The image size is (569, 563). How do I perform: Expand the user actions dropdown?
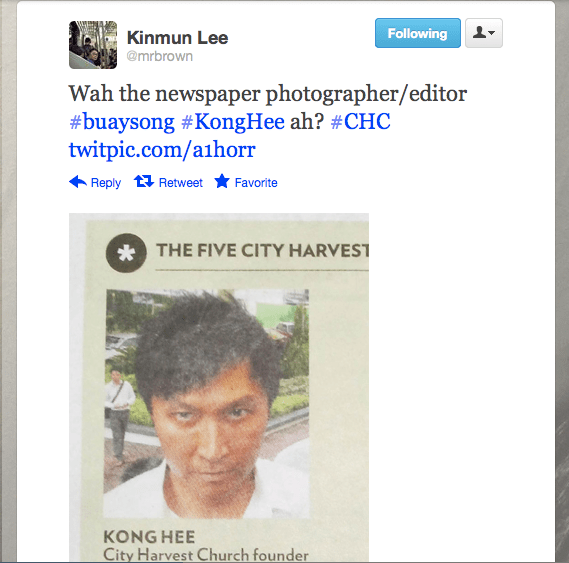pyautogui.click(x=484, y=33)
